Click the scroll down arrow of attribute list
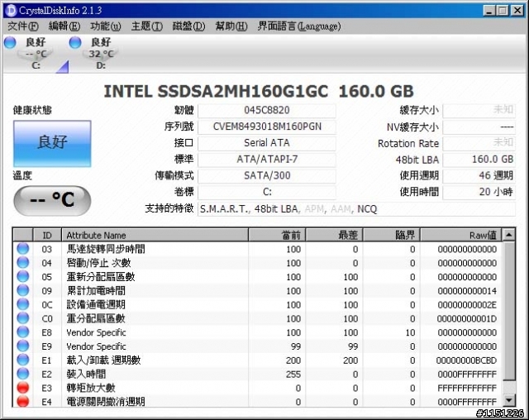This screenshot has width=529, height=420. click(x=509, y=400)
